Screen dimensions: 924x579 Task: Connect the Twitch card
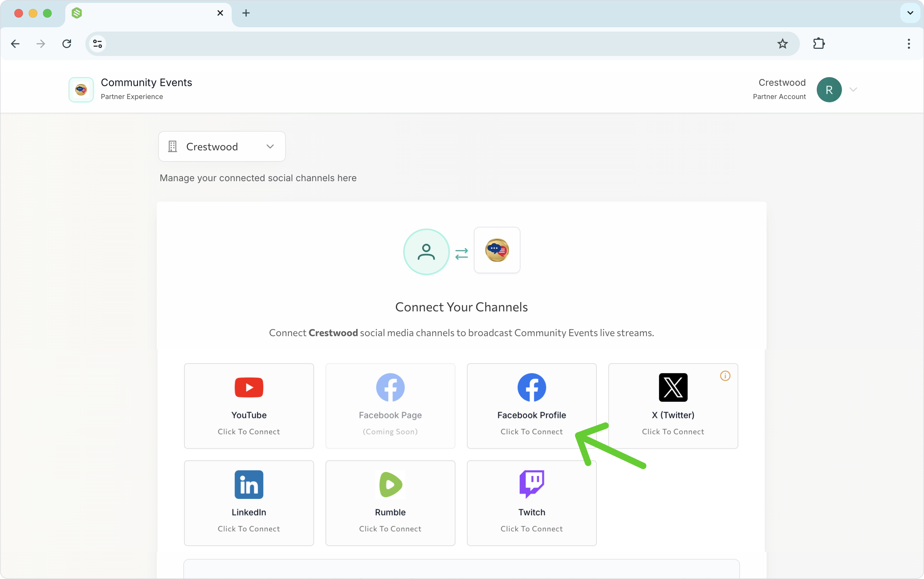click(532, 503)
